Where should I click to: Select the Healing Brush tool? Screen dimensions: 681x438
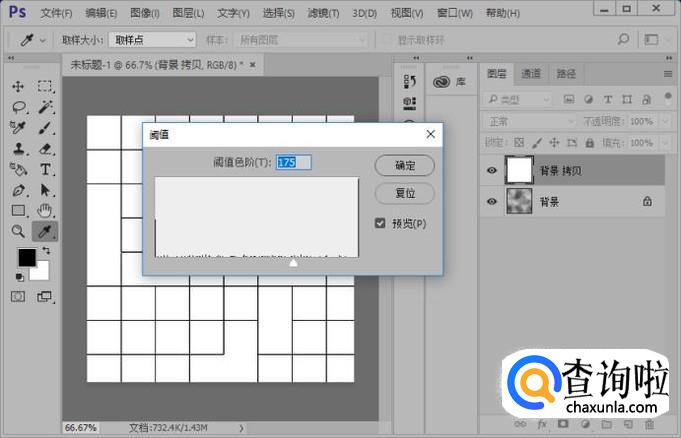click(x=18, y=128)
